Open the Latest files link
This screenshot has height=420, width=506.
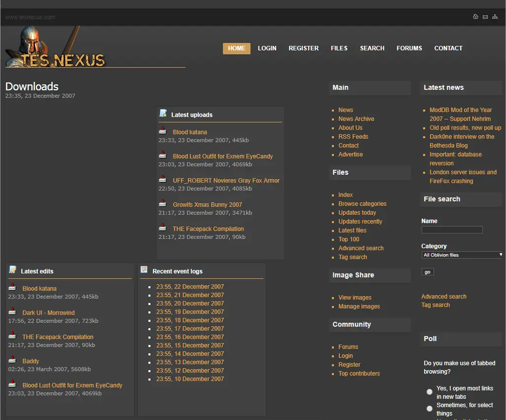pos(353,230)
